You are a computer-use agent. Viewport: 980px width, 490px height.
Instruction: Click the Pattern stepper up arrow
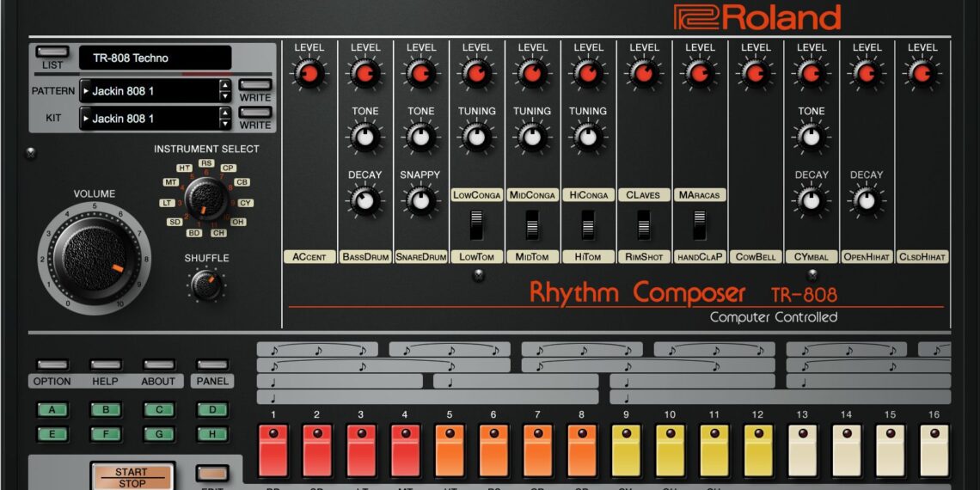[225, 85]
